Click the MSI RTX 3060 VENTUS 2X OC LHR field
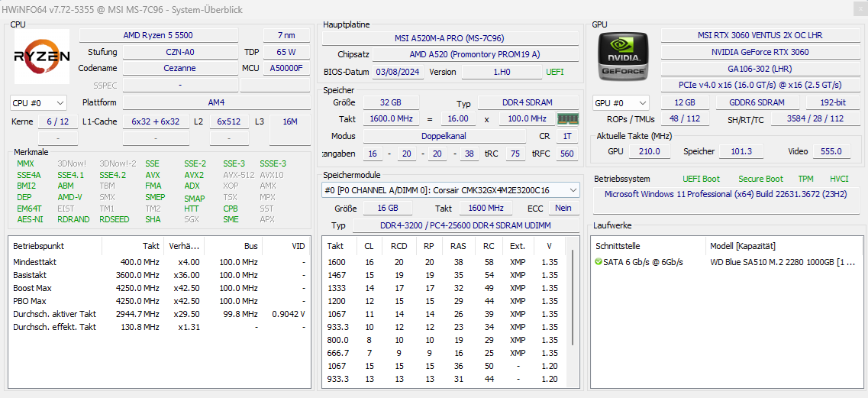Viewport: 868px width, 398px height. 760,35
